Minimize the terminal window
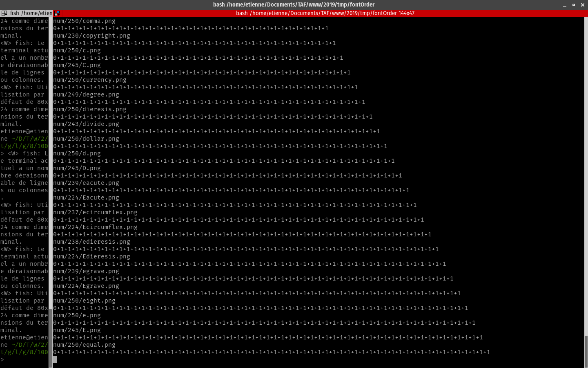This screenshot has width=588, height=368. pos(565,5)
